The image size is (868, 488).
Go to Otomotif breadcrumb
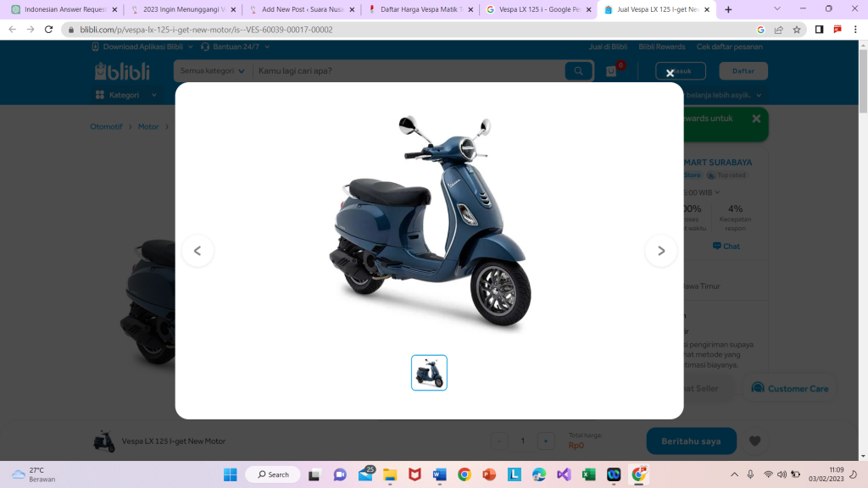[x=106, y=127]
